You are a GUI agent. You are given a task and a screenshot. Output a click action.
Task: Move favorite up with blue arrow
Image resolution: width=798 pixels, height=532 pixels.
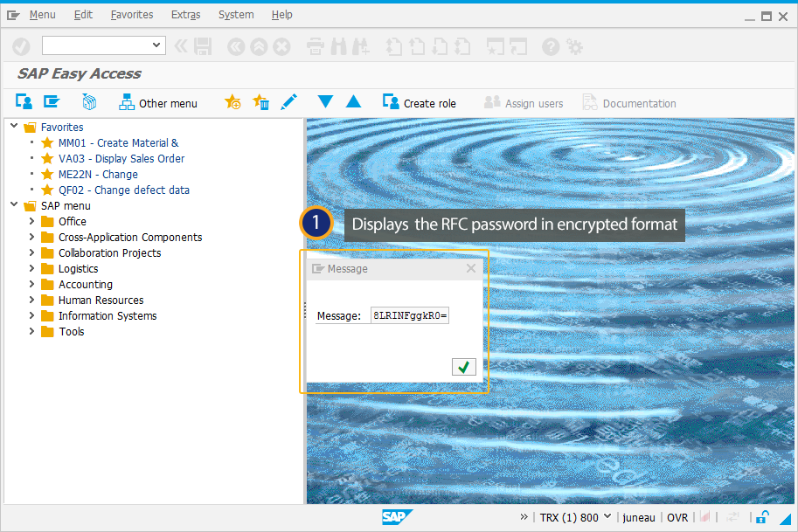coord(353,101)
